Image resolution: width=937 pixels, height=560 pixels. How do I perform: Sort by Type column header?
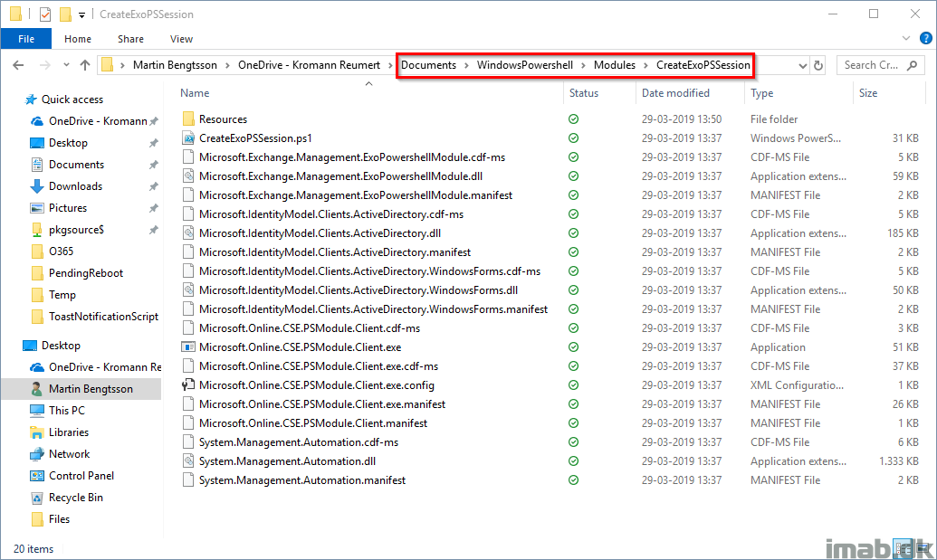tap(762, 93)
